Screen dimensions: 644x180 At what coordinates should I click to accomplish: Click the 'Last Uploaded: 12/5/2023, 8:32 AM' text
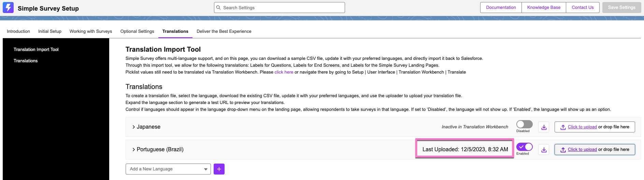(x=465, y=150)
